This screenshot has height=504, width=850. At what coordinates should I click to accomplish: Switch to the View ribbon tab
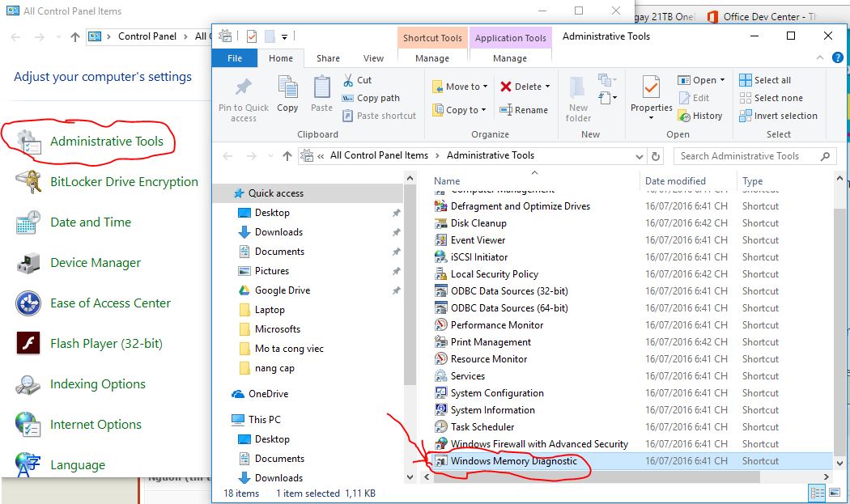click(373, 58)
